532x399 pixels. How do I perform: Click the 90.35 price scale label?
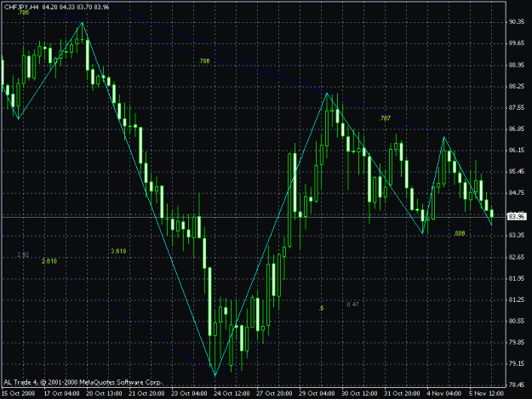517,22
